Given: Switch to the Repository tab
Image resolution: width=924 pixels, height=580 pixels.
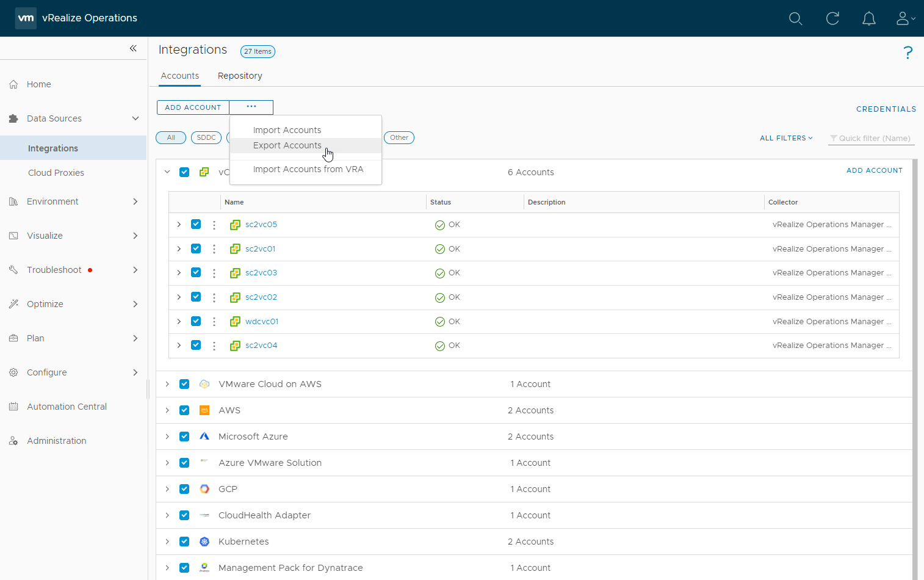Looking at the screenshot, I should pos(240,76).
